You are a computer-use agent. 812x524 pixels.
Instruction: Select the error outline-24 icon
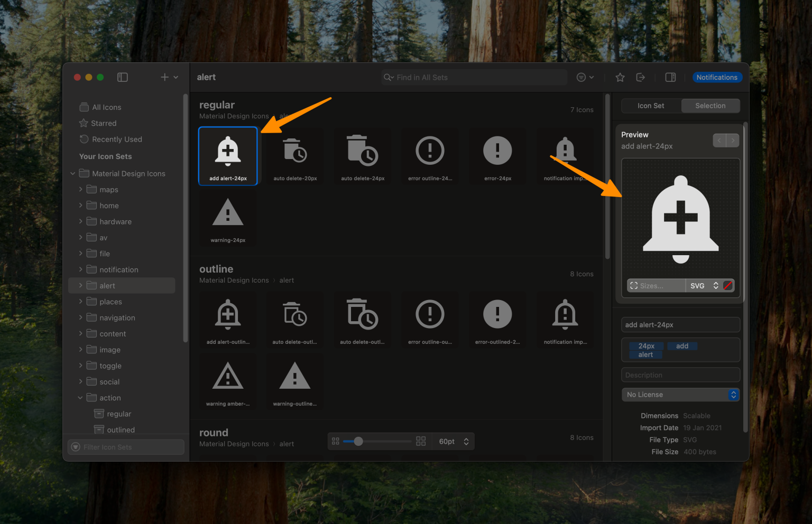(430, 156)
